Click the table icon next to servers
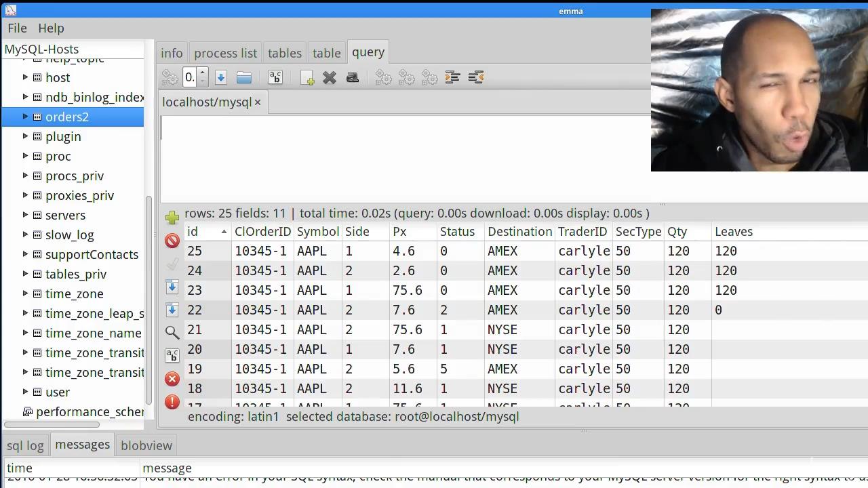This screenshot has height=488, width=868. coord(37,215)
